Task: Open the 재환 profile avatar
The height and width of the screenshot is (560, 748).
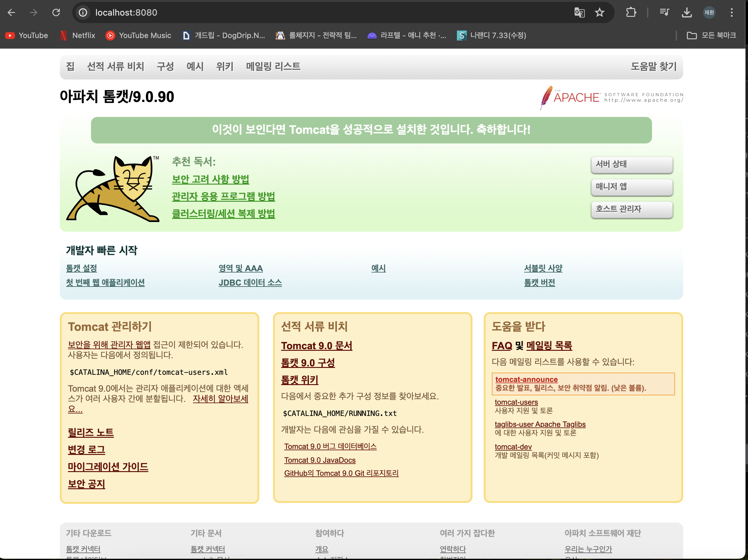Action: point(709,12)
